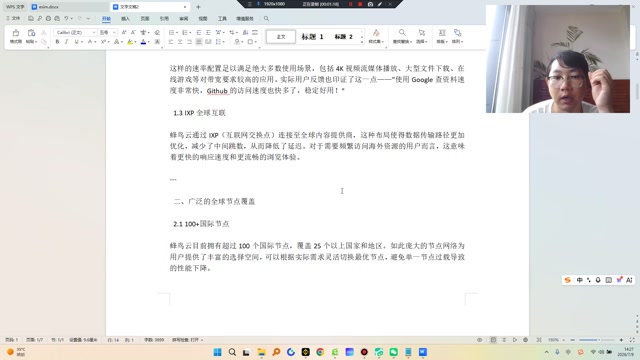Switch to the Page ribbon tab

click(x=145, y=19)
